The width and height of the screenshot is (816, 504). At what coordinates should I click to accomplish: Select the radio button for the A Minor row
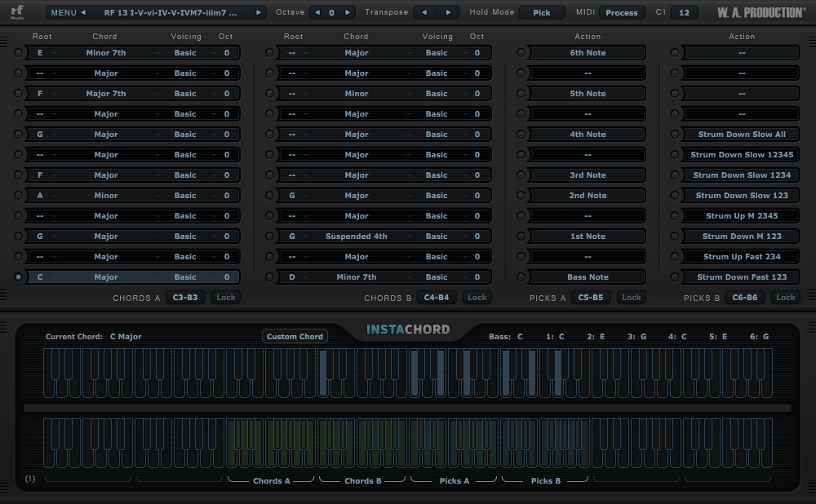point(18,196)
